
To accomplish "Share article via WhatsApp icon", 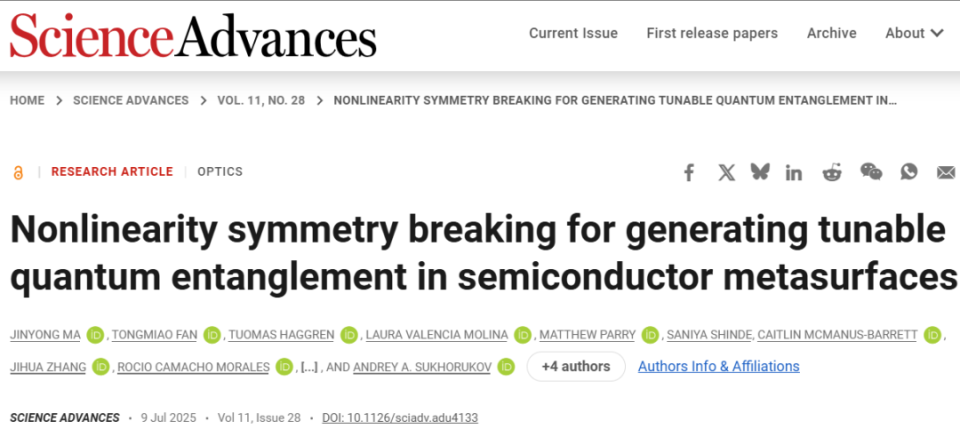I will [909, 172].
